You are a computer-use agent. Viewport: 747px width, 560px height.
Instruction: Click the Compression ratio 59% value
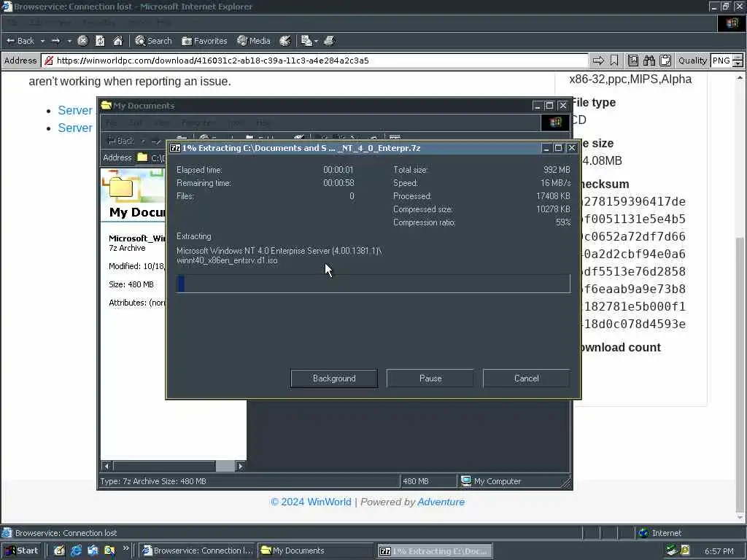click(563, 222)
